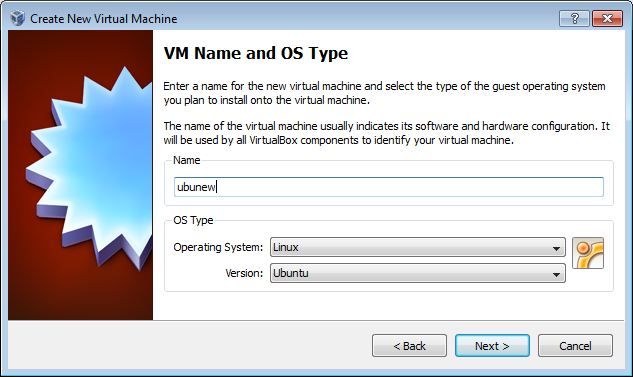Click the VirtualBox cube icon in title bar
The width and height of the screenshot is (633, 377).
point(17,18)
